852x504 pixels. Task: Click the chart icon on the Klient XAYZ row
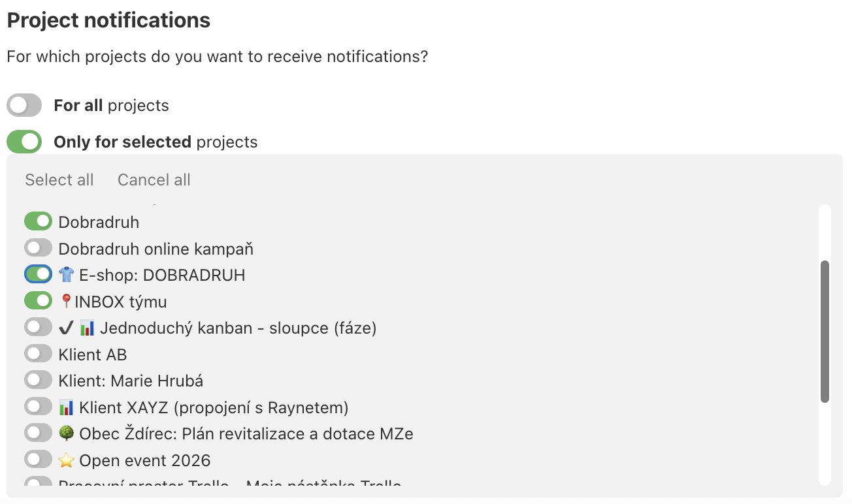(x=68, y=407)
